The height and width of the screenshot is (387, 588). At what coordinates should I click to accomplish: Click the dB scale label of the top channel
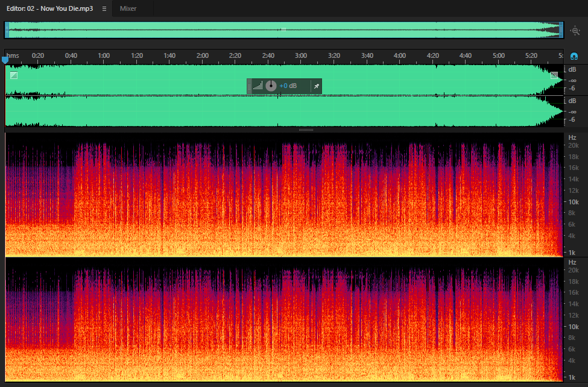pyautogui.click(x=572, y=70)
